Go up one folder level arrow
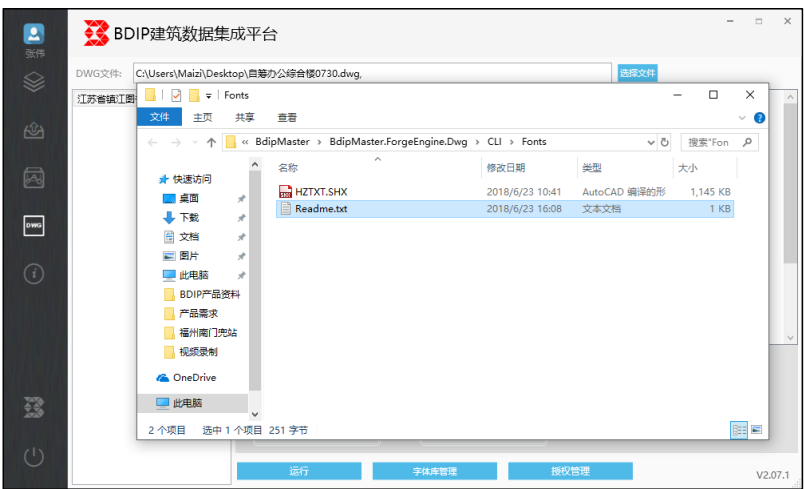This screenshot has height=489, width=804. [x=211, y=142]
